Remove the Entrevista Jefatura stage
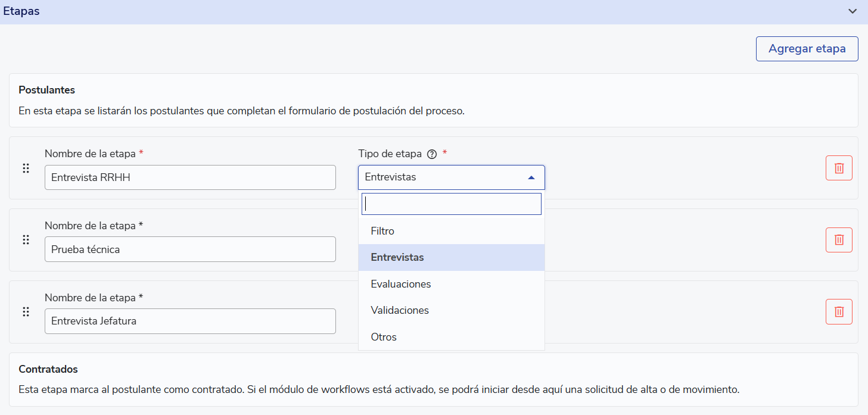The height and width of the screenshot is (415, 868). click(839, 311)
